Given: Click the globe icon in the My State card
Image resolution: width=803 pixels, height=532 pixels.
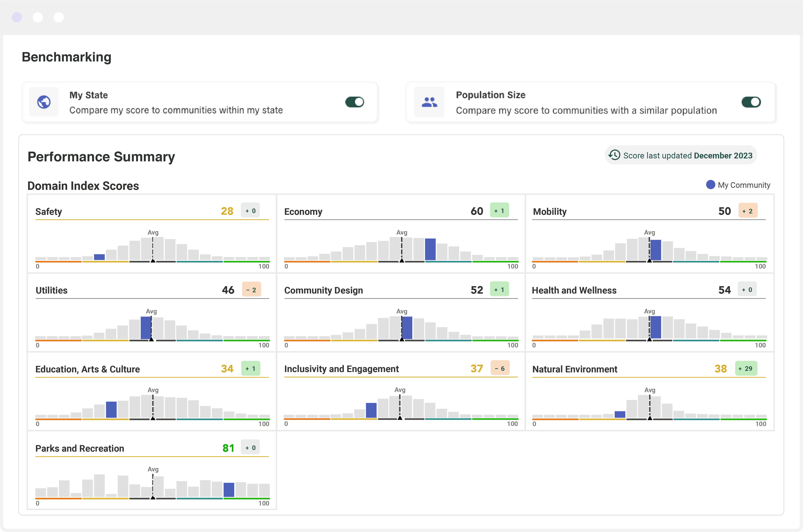Looking at the screenshot, I should [x=43, y=102].
